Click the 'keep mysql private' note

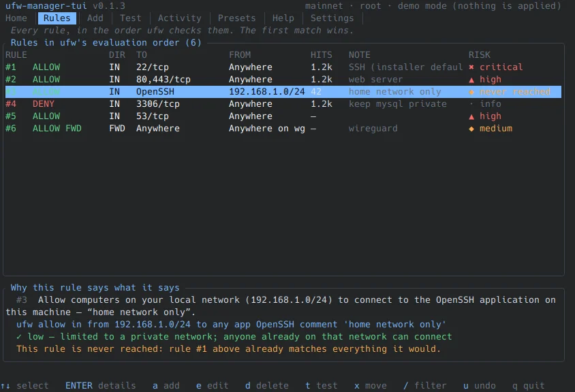coord(397,104)
